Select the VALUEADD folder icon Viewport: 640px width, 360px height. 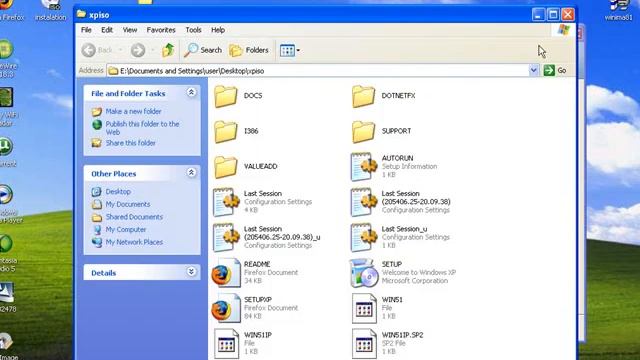(x=226, y=167)
